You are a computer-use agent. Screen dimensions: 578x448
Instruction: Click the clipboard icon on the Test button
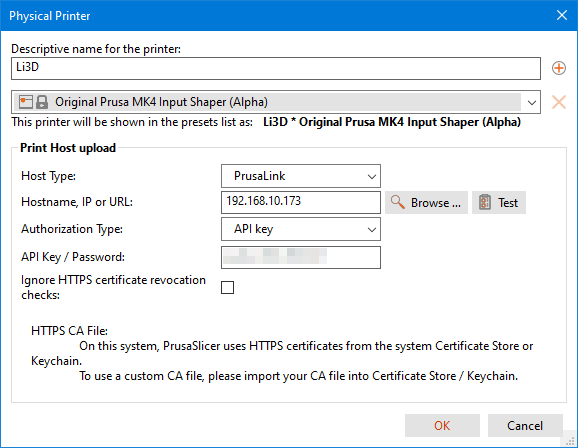485,202
